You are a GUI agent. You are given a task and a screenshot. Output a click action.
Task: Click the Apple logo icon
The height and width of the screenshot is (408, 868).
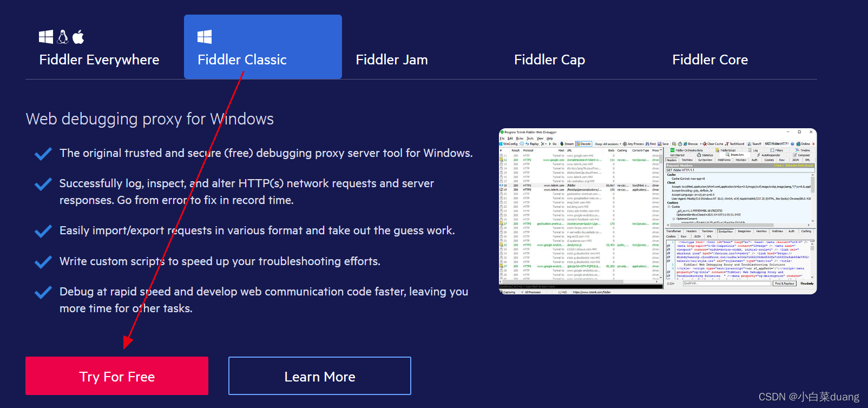(x=78, y=37)
